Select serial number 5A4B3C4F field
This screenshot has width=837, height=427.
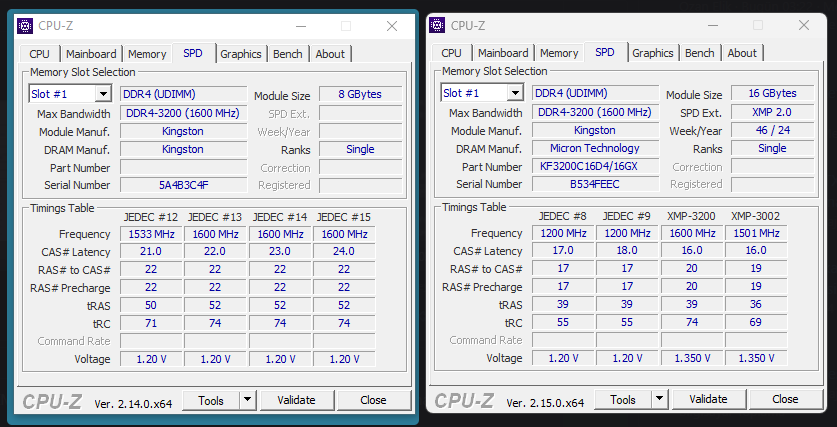click(184, 185)
